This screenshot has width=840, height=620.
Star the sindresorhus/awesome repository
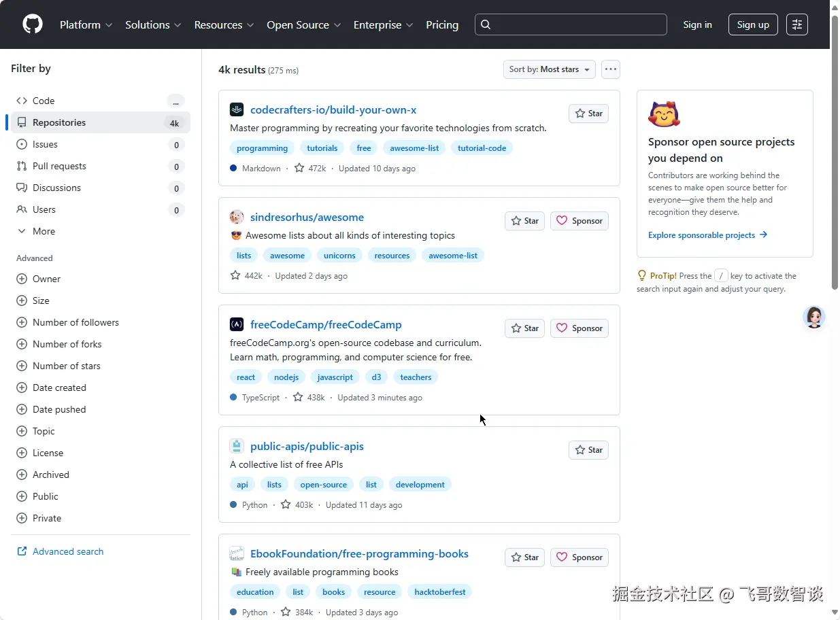click(x=524, y=220)
